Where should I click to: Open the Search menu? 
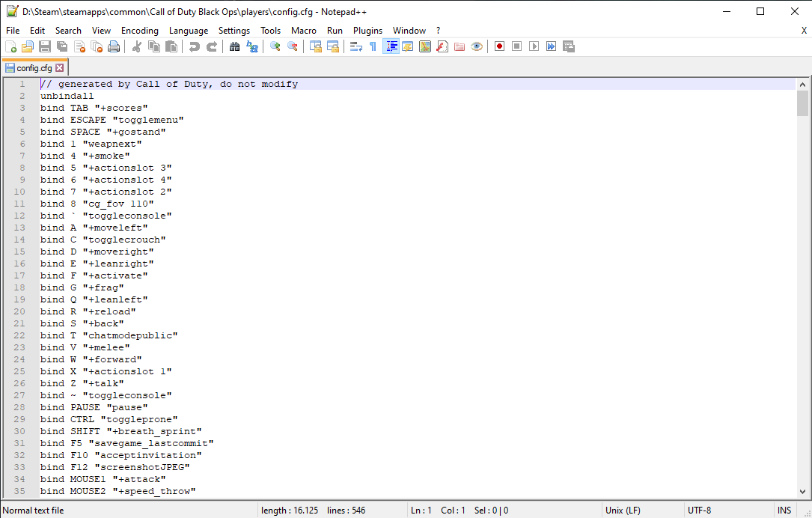(x=68, y=31)
